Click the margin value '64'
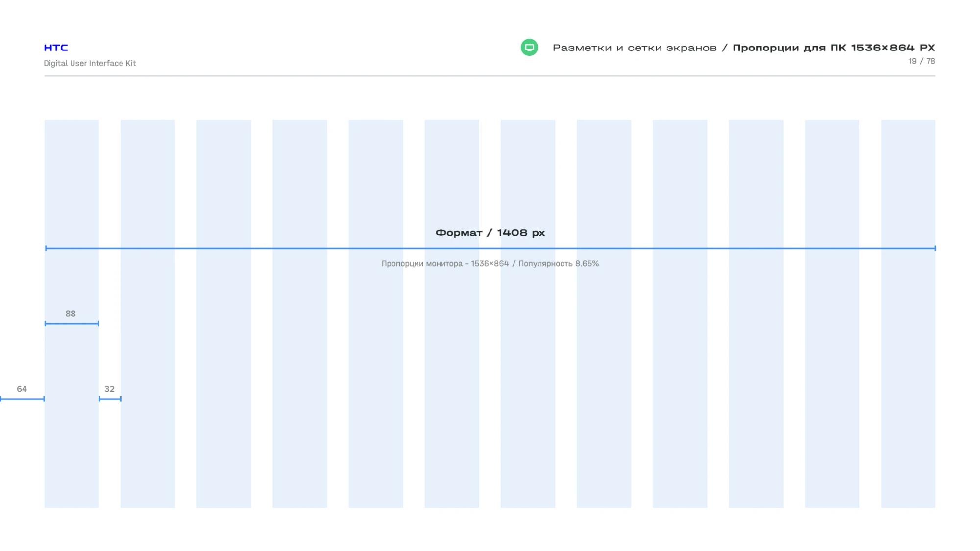Viewport: 980px width, 551px height. point(22,389)
